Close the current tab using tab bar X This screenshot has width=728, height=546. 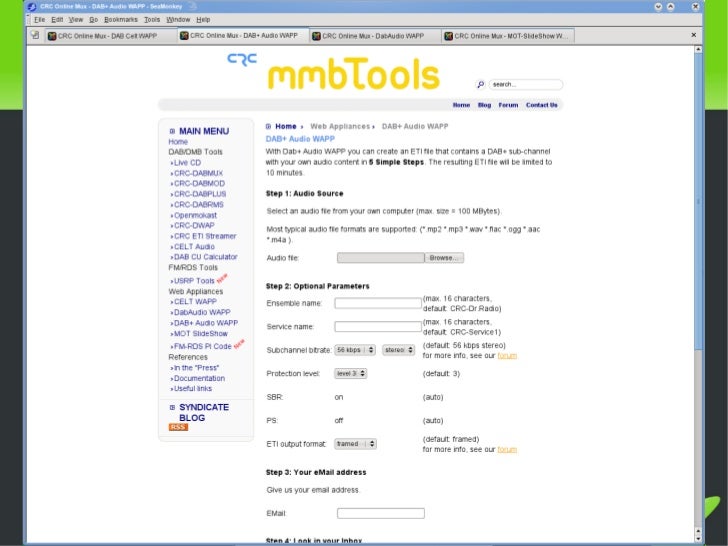(694, 35)
